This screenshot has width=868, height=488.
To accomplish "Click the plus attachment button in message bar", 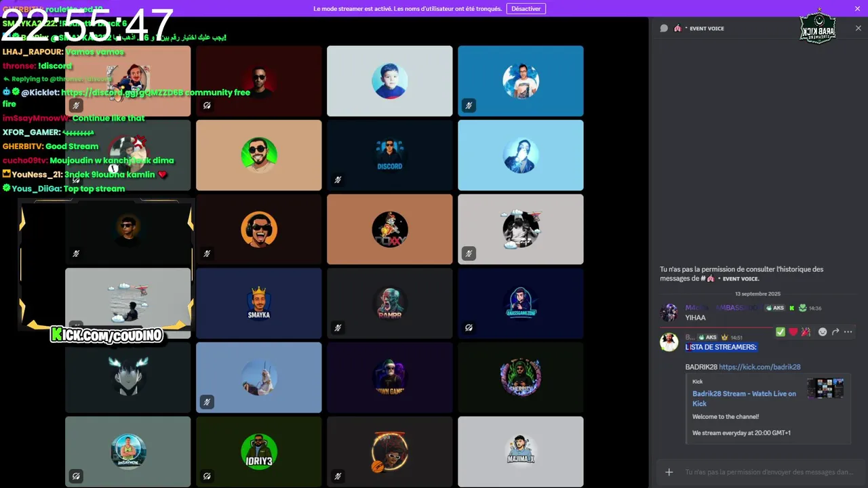I will tap(669, 472).
